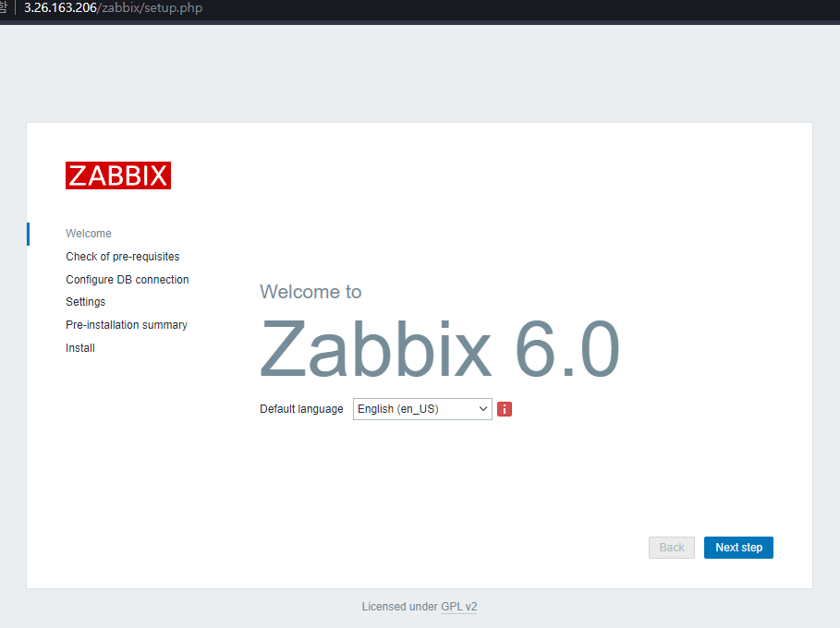Open the Default language dropdown
Viewport: 840px width, 628px height.
[422, 409]
